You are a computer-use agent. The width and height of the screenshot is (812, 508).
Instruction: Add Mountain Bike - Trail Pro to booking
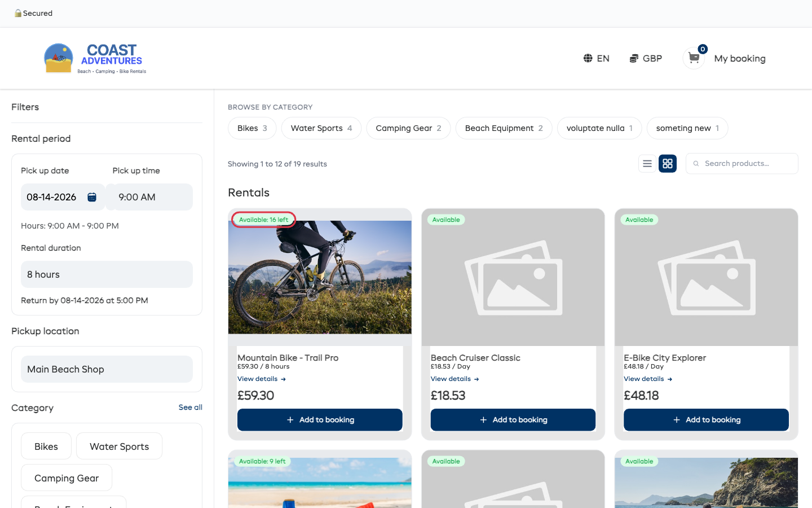pos(320,420)
